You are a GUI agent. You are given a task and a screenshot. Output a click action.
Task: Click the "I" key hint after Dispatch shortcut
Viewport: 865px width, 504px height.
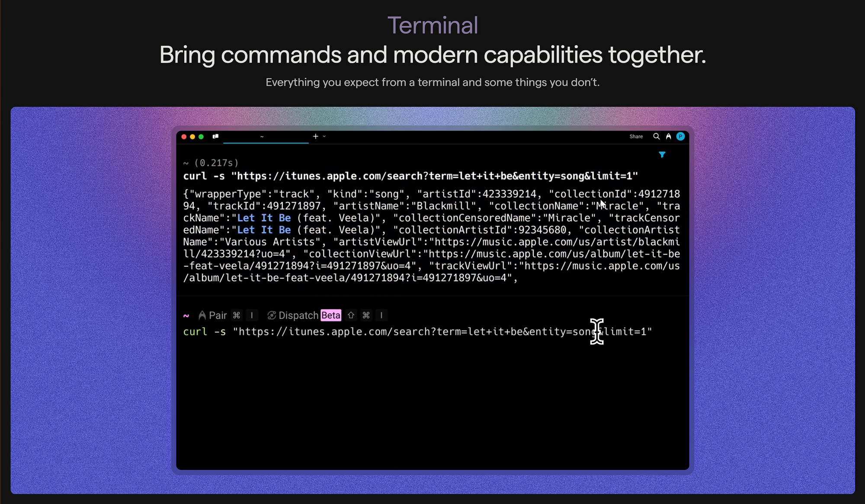point(381,316)
